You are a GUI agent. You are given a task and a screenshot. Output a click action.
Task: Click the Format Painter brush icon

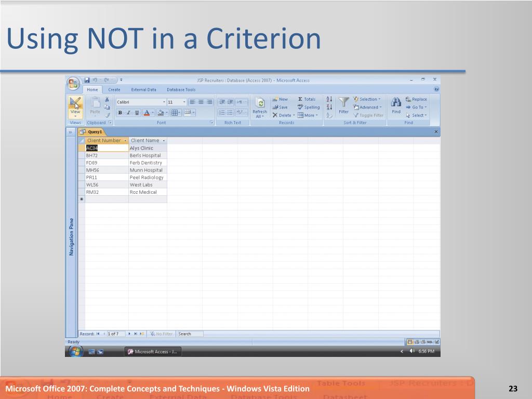coord(107,115)
